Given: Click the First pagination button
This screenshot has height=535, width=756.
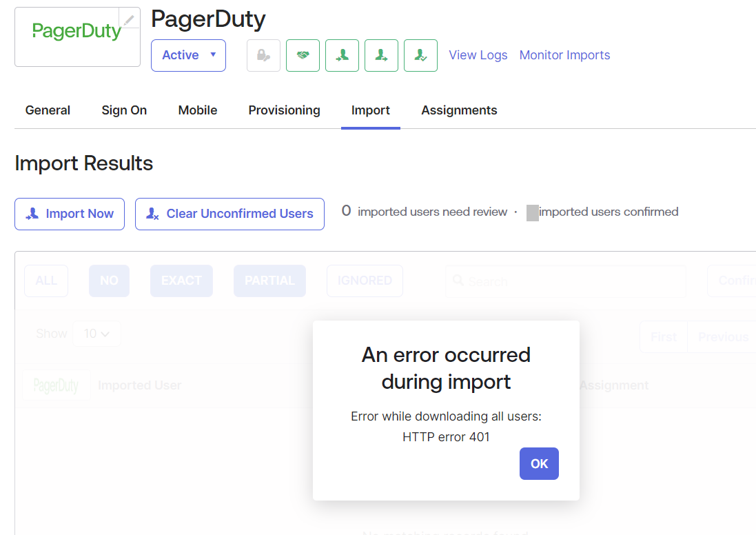Looking at the screenshot, I should (x=664, y=336).
